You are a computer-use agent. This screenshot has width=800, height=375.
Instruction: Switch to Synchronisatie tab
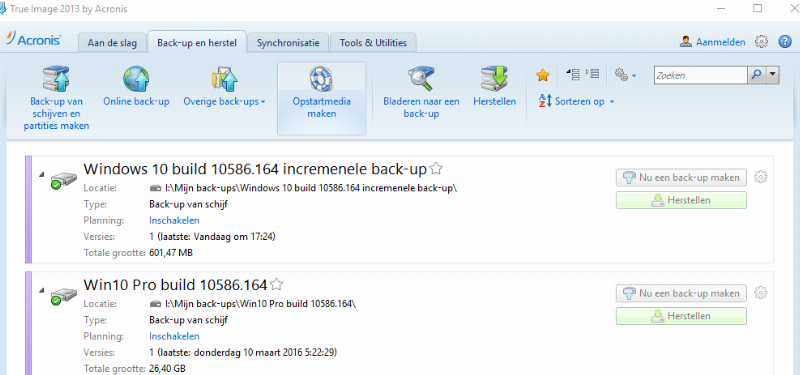coord(288,43)
